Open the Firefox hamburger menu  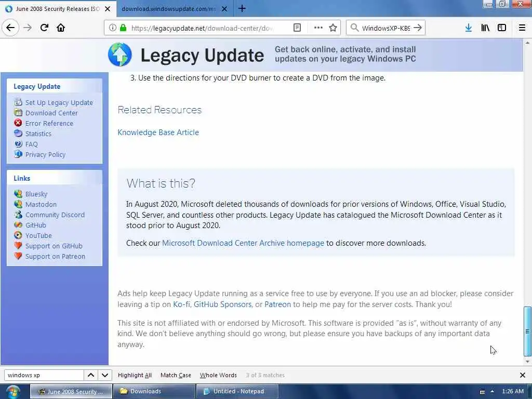click(x=522, y=28)
